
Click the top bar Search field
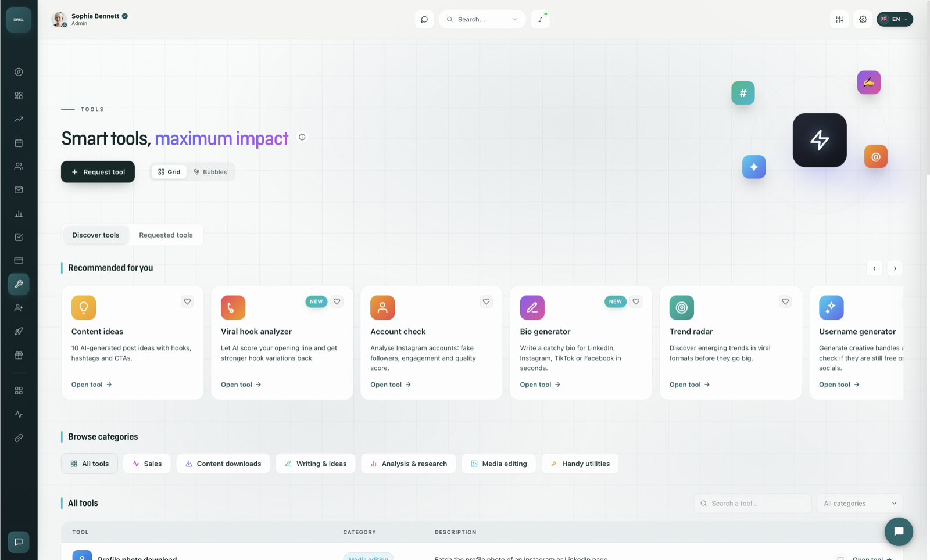(482, 19)
